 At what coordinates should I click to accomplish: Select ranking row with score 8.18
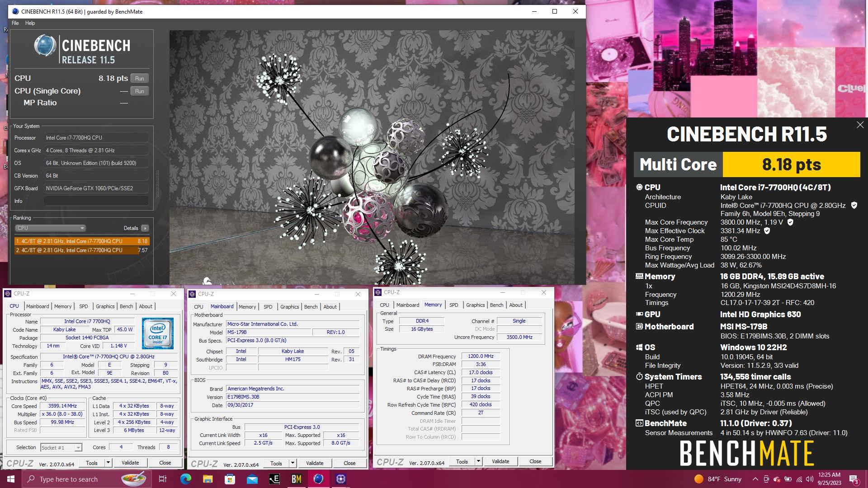(82, 241)
